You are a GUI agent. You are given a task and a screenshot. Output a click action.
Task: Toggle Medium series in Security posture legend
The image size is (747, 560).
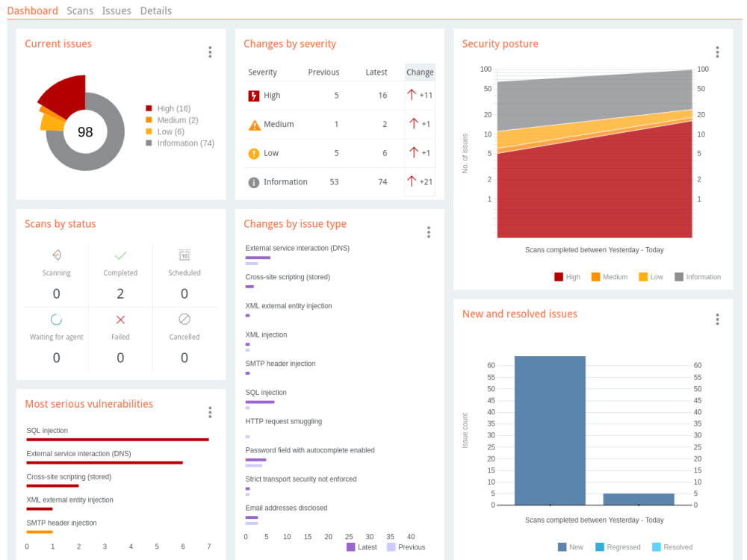click(x=610, y=277)
